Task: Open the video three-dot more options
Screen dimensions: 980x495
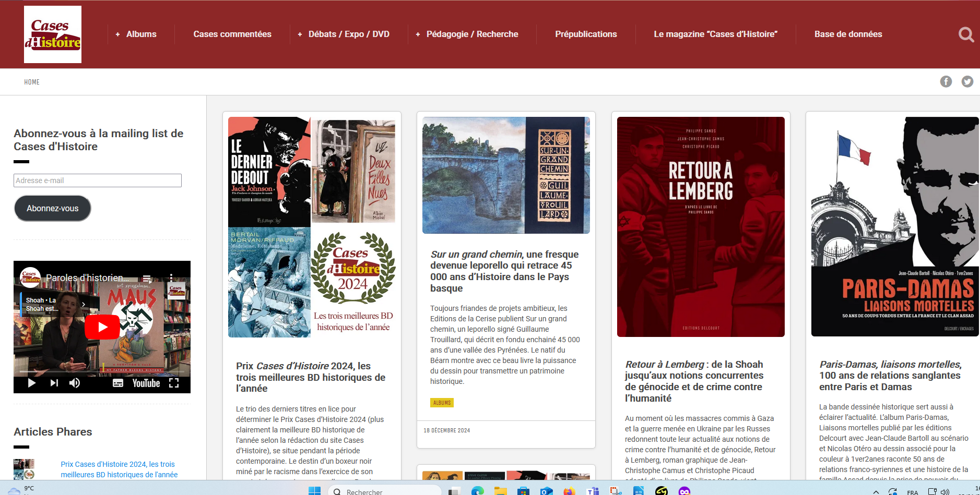Action: 171,278
